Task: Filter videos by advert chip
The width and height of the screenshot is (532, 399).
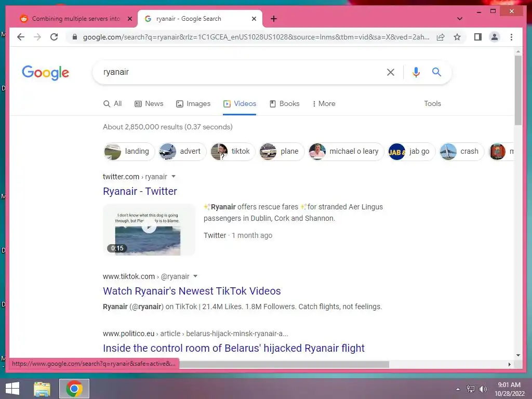Action: (x=182, y=151)
